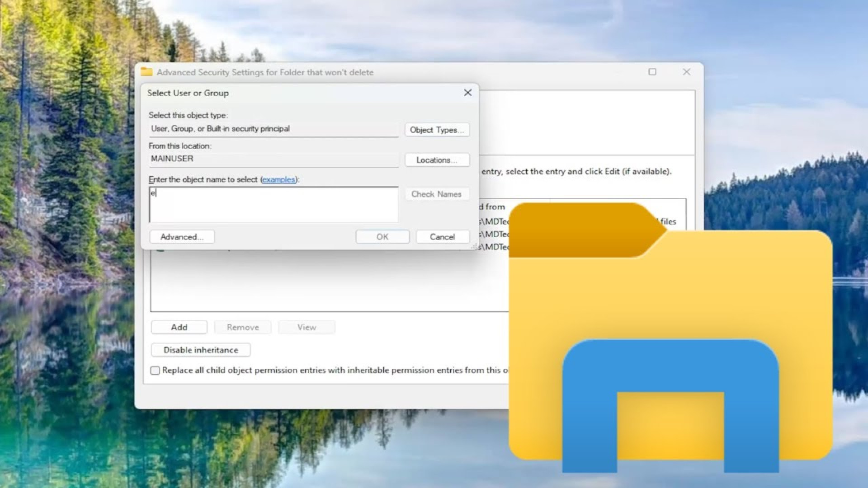
Task: Click Add in Advanced Security Settings
Action: point(179,327)
